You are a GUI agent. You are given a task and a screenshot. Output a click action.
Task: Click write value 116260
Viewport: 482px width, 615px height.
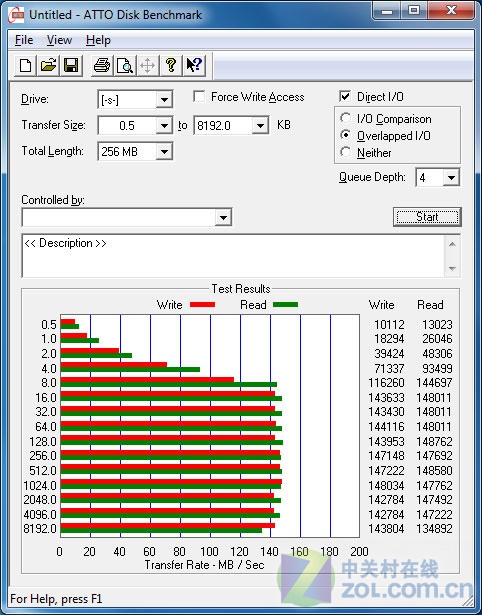(x=386, y=382)
